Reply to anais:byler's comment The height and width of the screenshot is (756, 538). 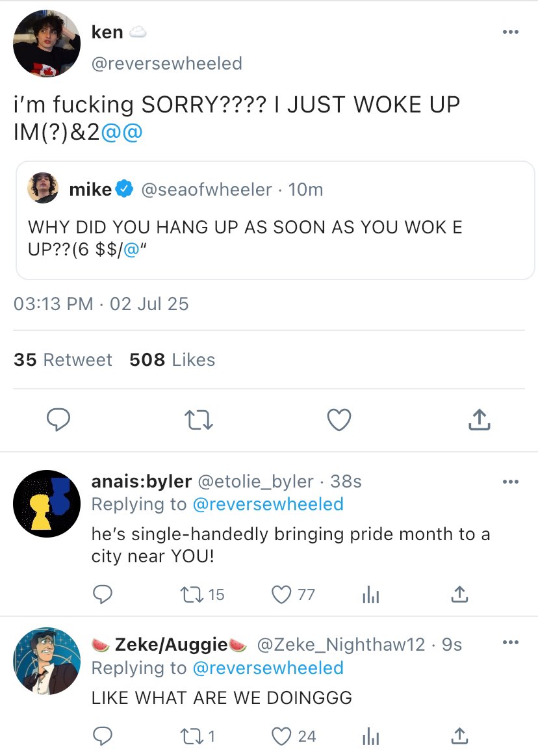point(103,594)
